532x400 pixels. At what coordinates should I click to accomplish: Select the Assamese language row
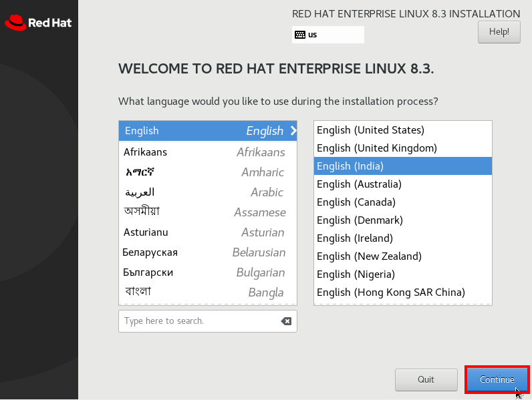(208, 212)
